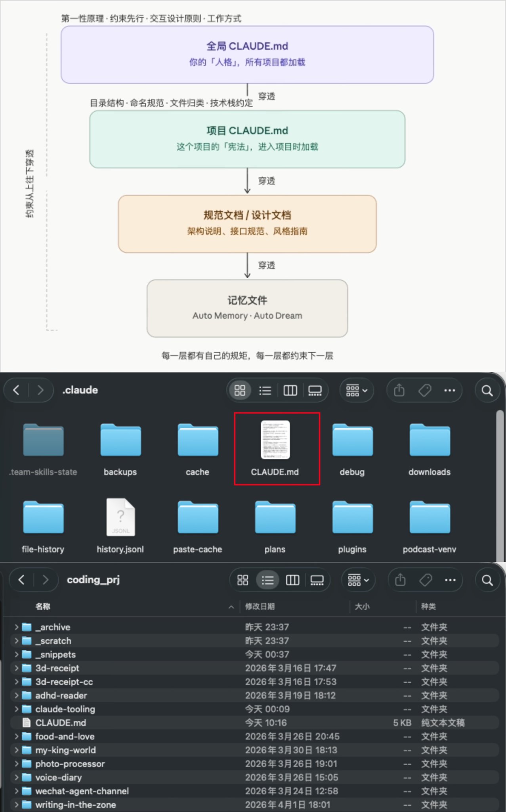Click the 记忆文件 diagram box
Viewport: 506px width, 812px height.
coord(247,308)
